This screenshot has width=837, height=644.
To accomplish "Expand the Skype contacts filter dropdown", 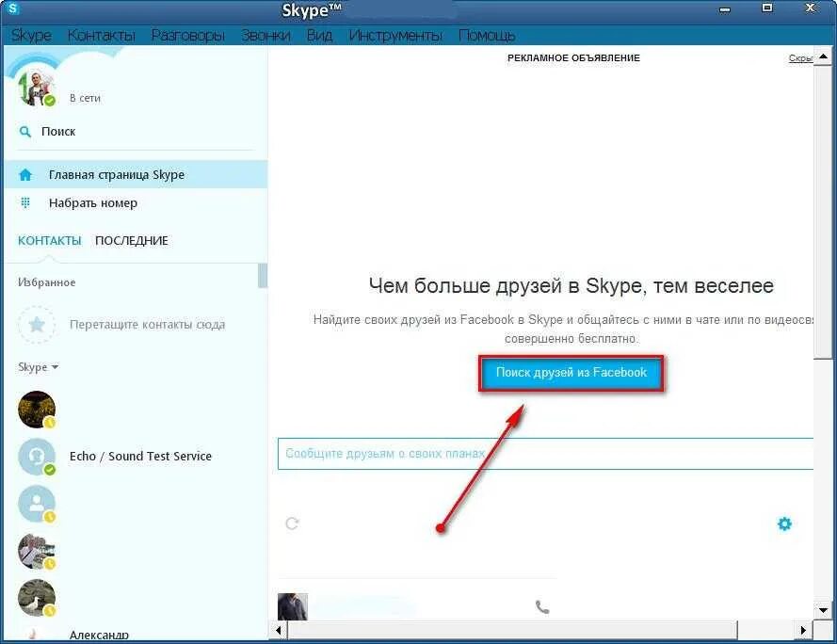I will tap(38, 367).
